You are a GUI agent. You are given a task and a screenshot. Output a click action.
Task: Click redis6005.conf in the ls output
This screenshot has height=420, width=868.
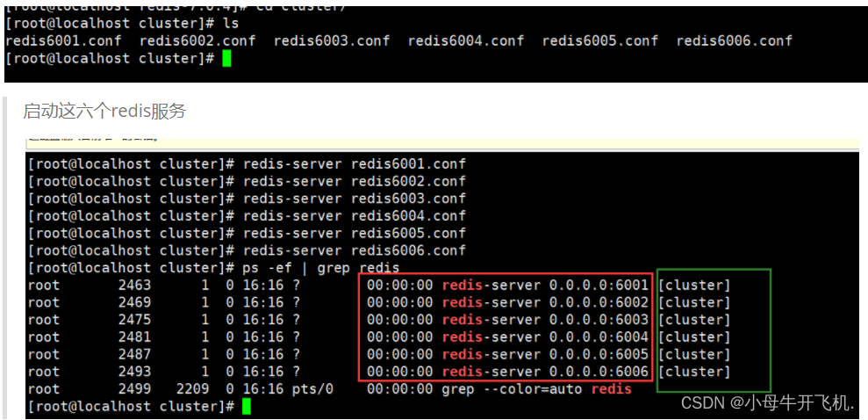[x=600, y=41]
